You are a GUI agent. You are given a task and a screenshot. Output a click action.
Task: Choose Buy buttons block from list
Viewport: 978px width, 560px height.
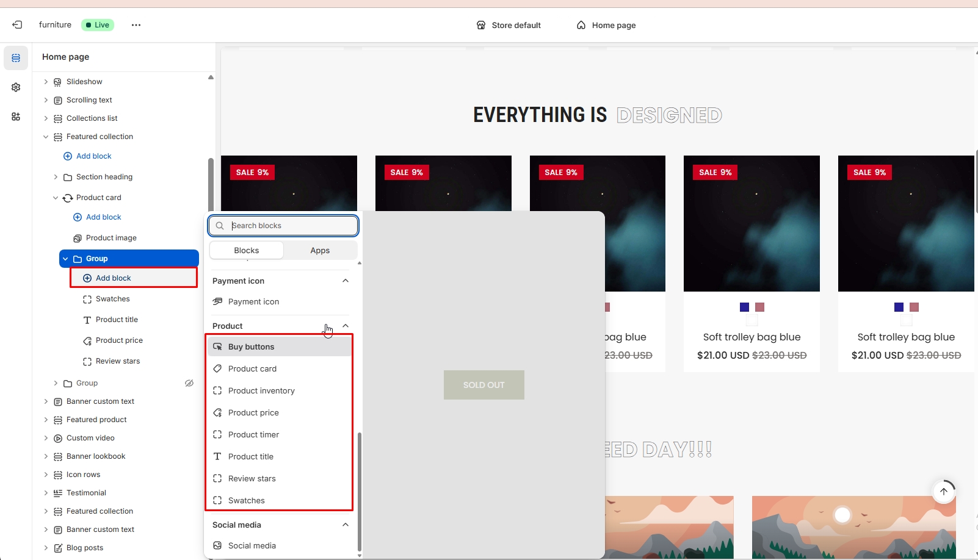[252, 347]
